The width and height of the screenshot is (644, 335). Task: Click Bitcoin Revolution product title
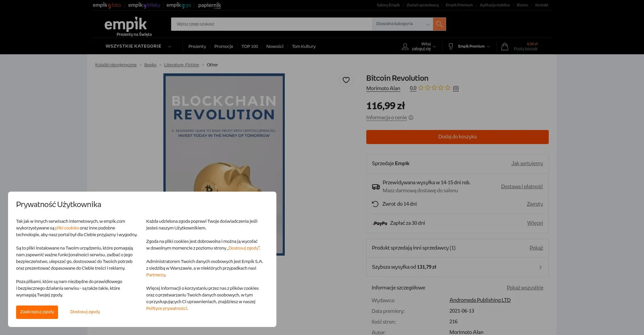tap(397, 78)
